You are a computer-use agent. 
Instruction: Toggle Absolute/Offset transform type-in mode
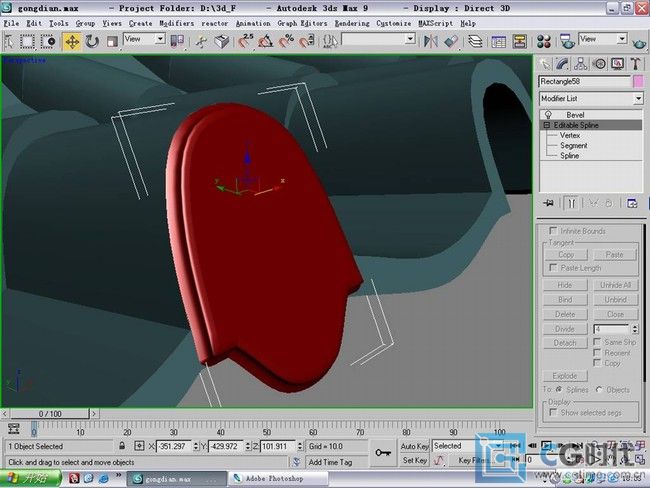[x=139, y=446]
